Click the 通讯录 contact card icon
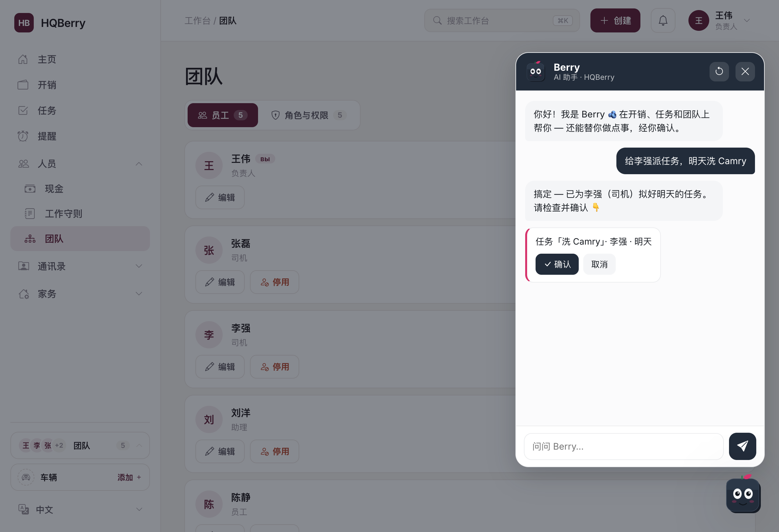Viewport: 779px width, 532px height. click(23, 266)
